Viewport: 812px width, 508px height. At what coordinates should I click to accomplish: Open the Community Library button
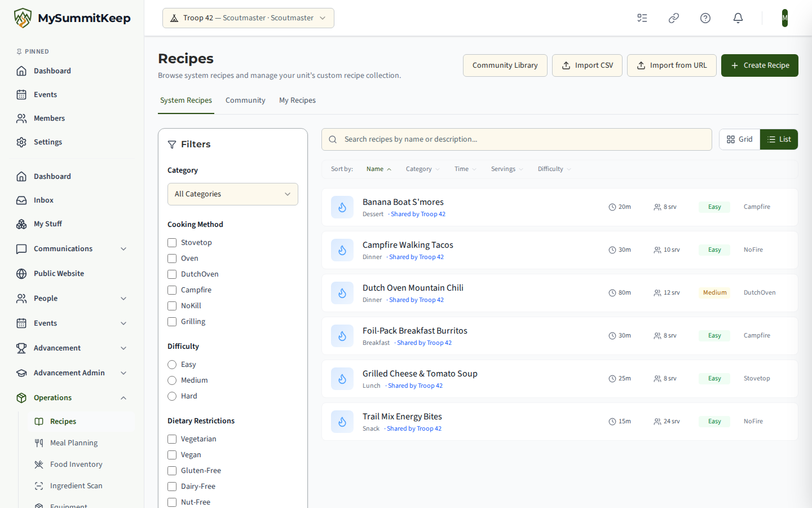[x=505, y=65]
